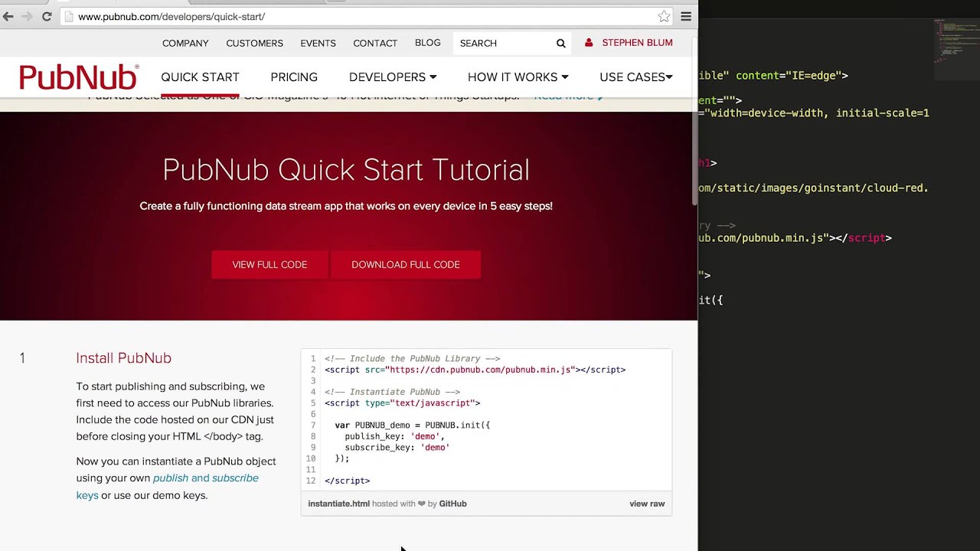This screenshot has height=551, width=980.
Task: Open the CUSTOMERS link
Action: tap(254, 44)
